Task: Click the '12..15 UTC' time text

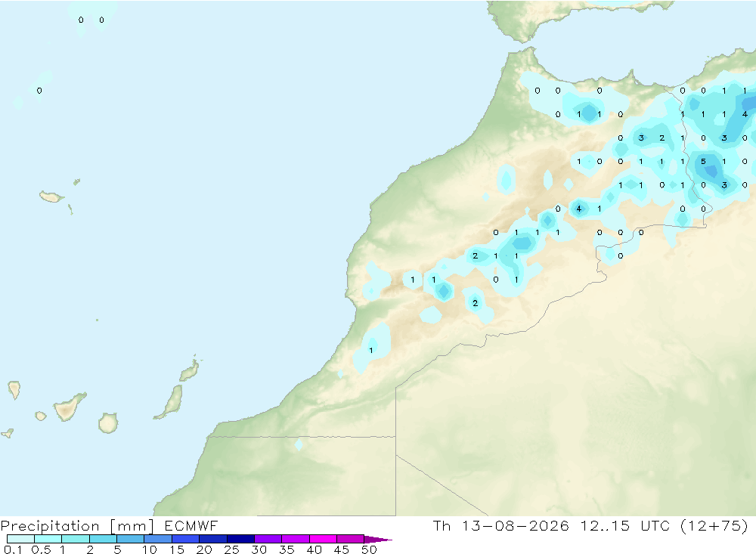Action: [625, 525]
